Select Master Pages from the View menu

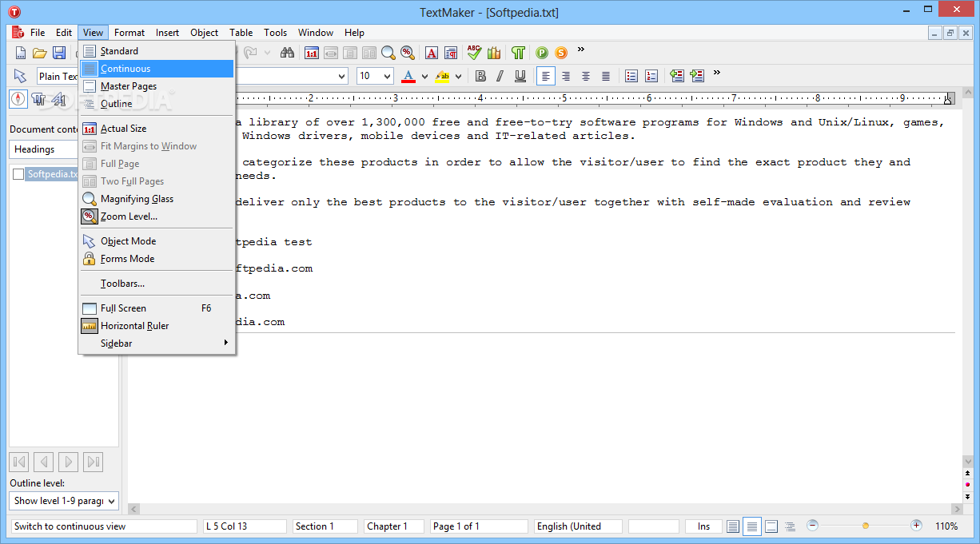157,86
